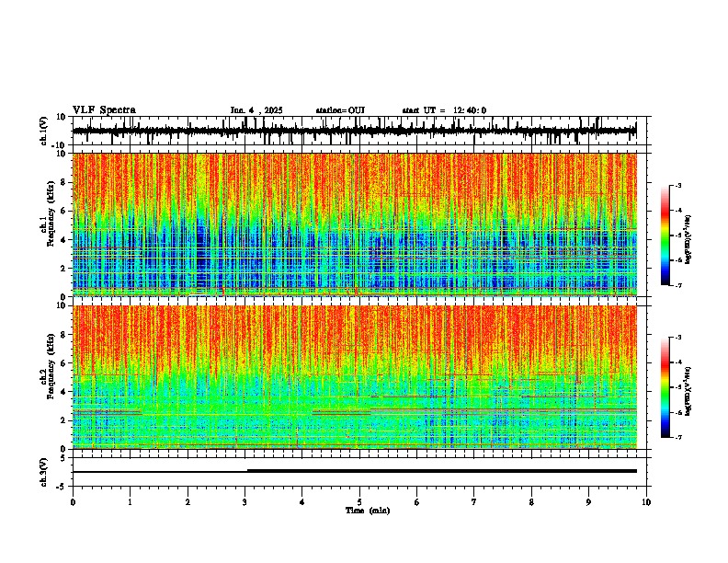Image resolution: width=728 pixels, height=563 pixels.
Task: Click the thick black ch.3 voltage trace
Action: click(355, 471)
